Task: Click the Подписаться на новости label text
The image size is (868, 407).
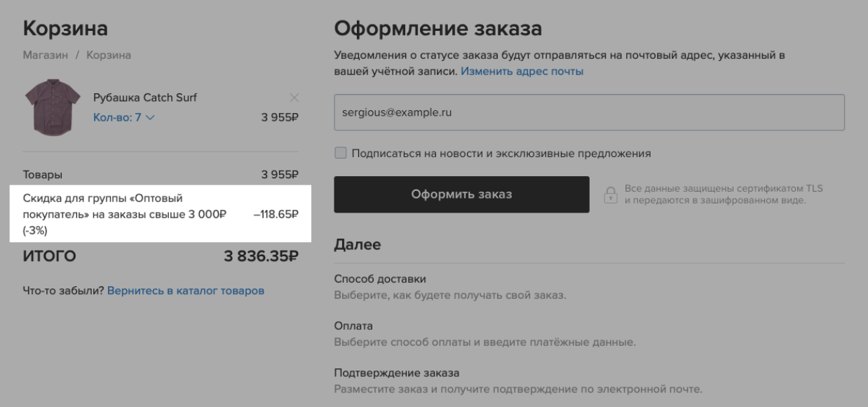Action: coord(502,152)
